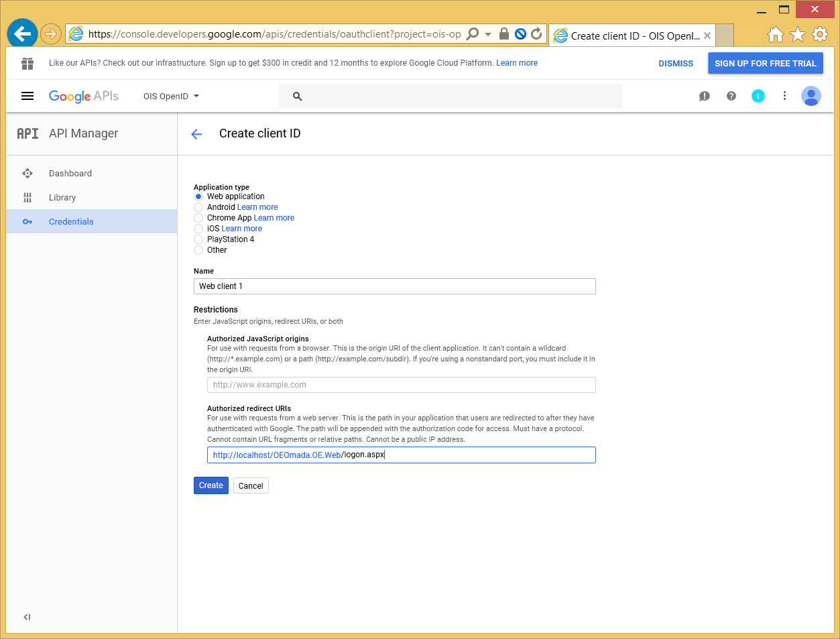Refresh the page with the reload icon
Image resolution: width=840 pixels, height=639 pixels.
tap(536, 34)
